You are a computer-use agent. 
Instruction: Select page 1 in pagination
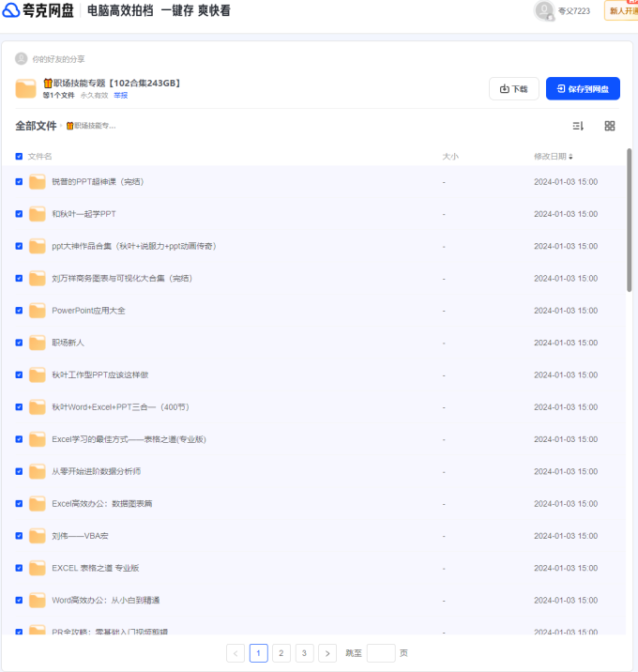[x=258, y=653]
